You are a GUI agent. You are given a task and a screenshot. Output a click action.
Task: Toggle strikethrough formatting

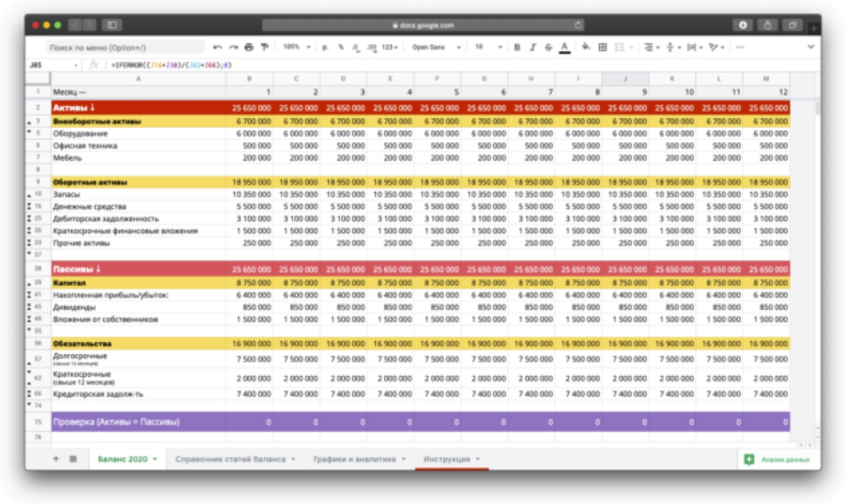click(x=548, y=47)
